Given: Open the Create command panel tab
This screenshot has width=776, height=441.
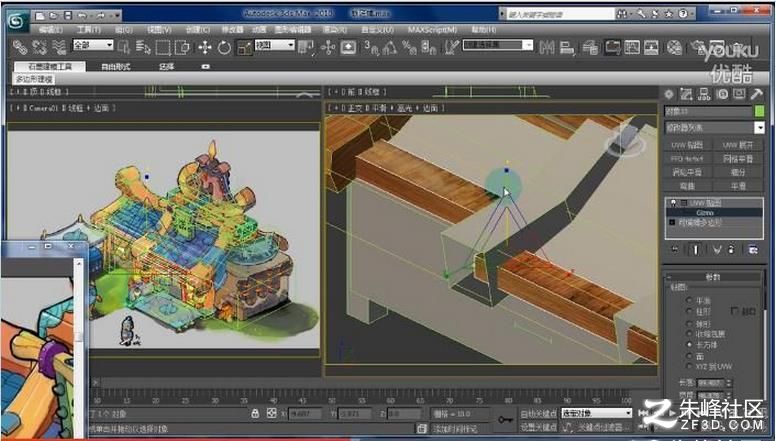Looking at the screenshot, I should [x=669, y=94].
